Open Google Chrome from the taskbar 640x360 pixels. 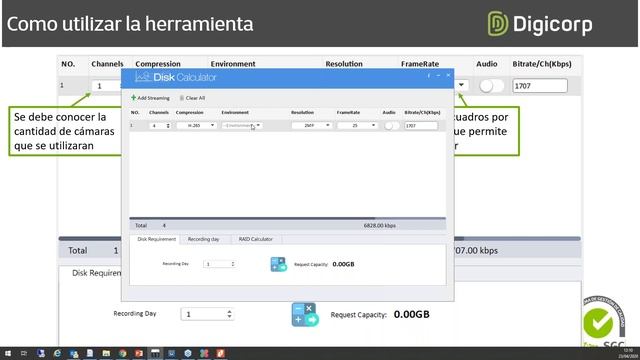[122, 353]
